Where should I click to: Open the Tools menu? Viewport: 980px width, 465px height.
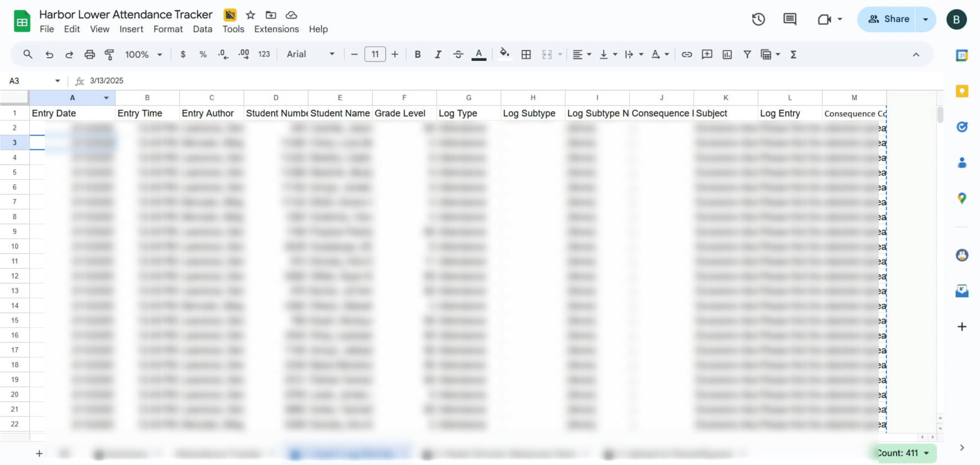tap(233, 29)
